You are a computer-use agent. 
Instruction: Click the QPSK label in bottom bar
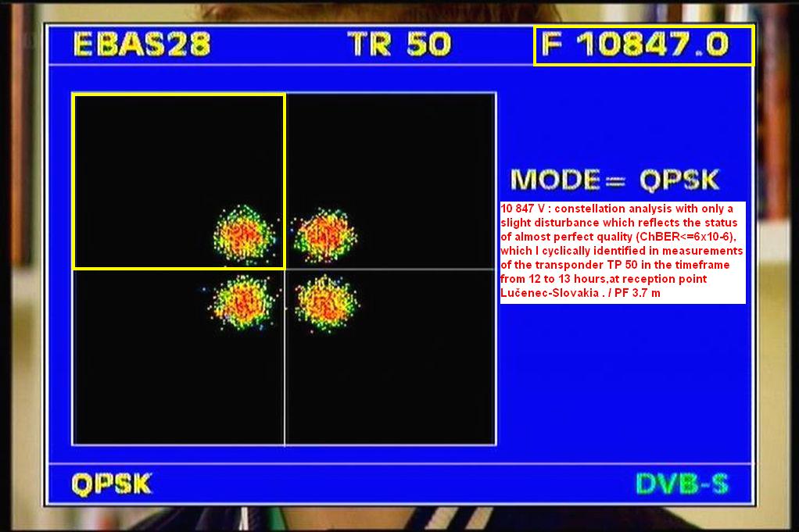(112, 484)
